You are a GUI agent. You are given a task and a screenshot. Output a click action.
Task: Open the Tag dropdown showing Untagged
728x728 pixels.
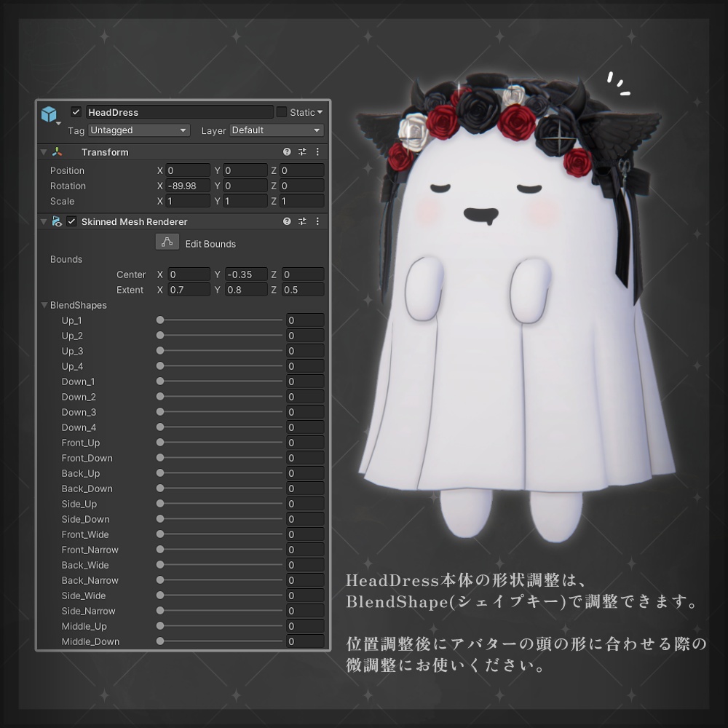(x=138, y=130)
